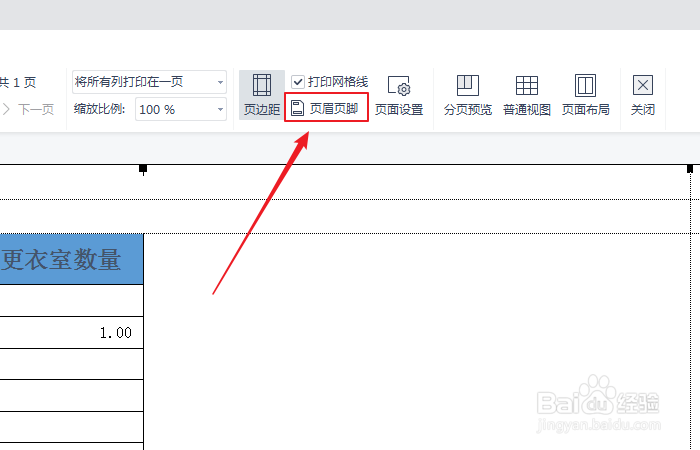Switch to 普通视图 normal view
Viewport: 700px width, 450px height.
pos(527,95)
